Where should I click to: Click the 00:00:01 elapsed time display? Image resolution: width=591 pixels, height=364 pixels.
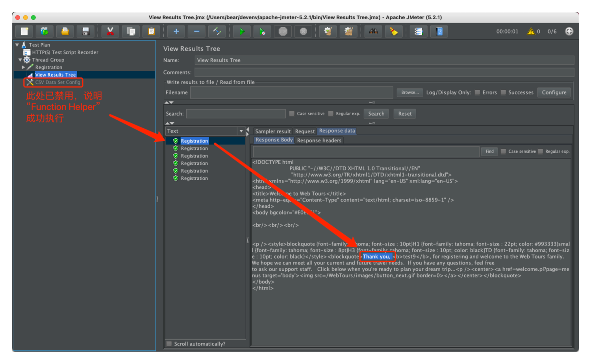(507, 31)
